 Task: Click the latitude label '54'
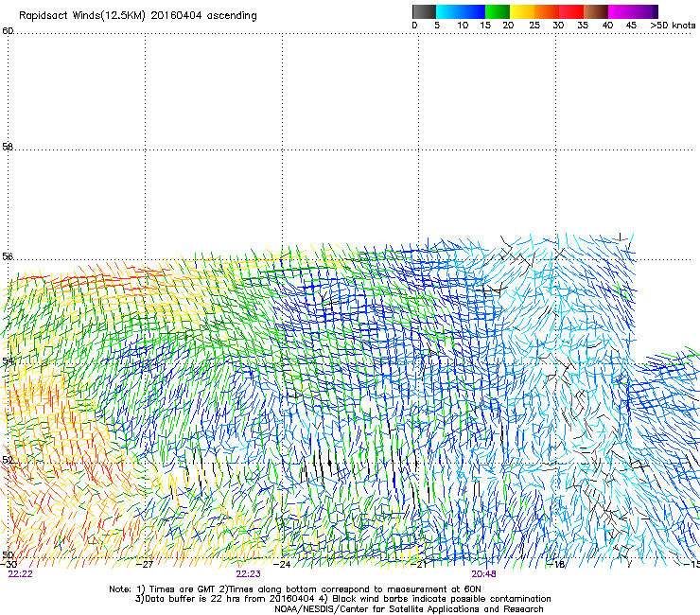[x=8, y=360]
